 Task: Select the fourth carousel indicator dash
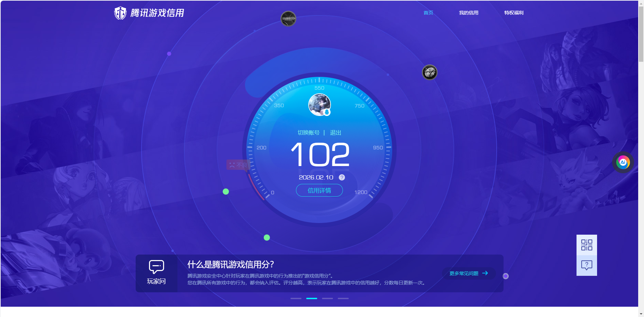[343, 298]
